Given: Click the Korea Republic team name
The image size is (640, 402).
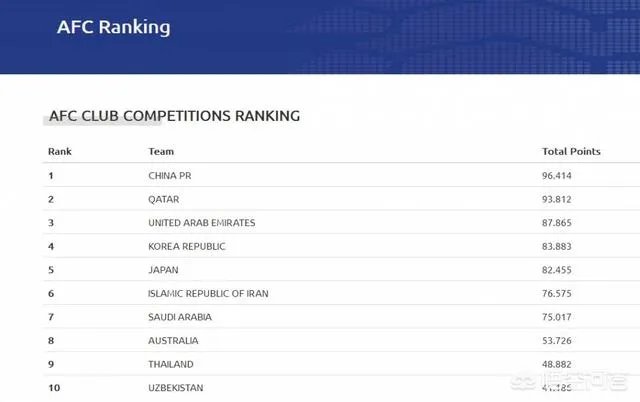Looking at the screenshot, I should (186, 246).
